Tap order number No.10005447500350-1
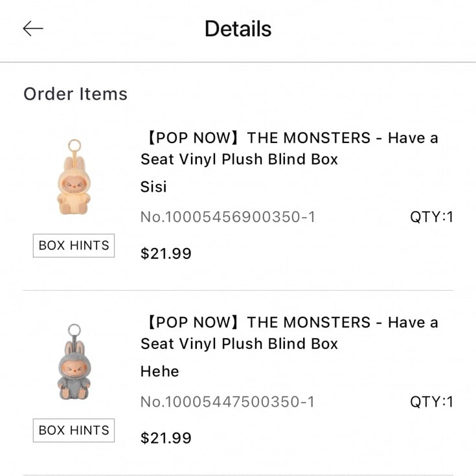Image resolution: width=476 pixels, height=476 pixels. click(228, 402)
